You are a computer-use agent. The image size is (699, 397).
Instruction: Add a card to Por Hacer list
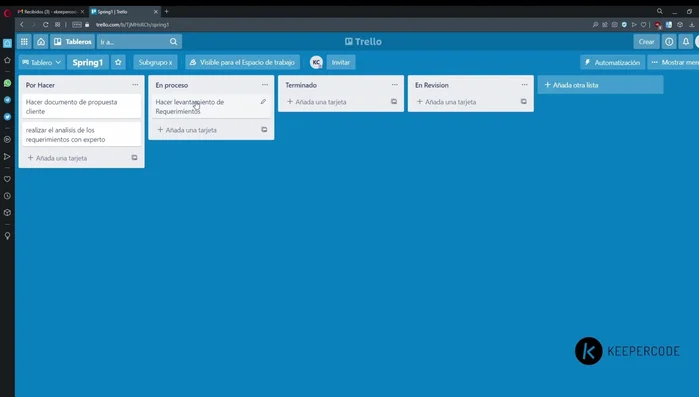[57, 158]
